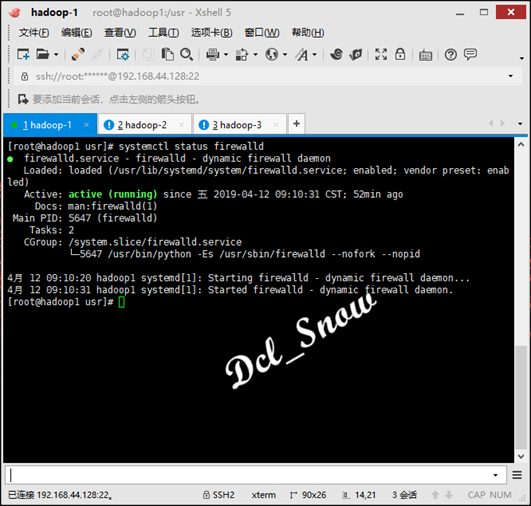Close the hadoop-2 tab
Image resolution: width=531 pixels, height=506 pixels.
click(181, 125)
